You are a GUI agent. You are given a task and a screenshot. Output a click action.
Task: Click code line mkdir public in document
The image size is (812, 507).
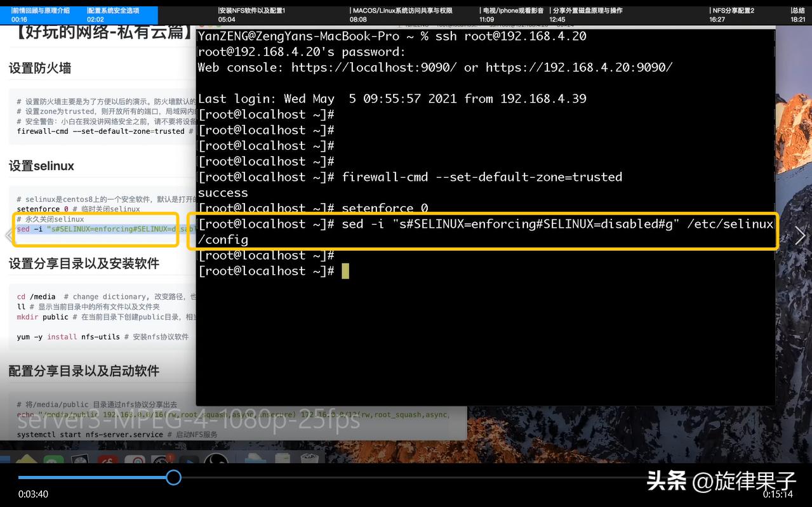click(x=106, y=317)
